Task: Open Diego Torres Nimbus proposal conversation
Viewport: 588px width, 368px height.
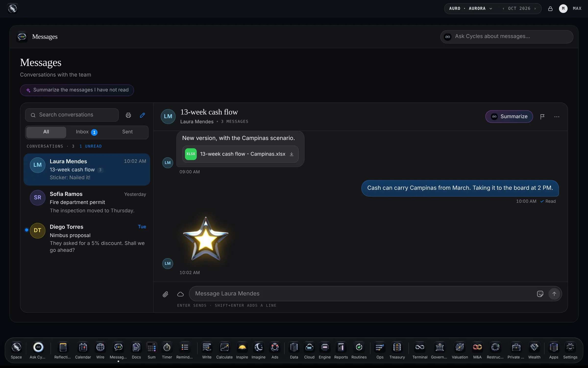Action: [87, 238]
